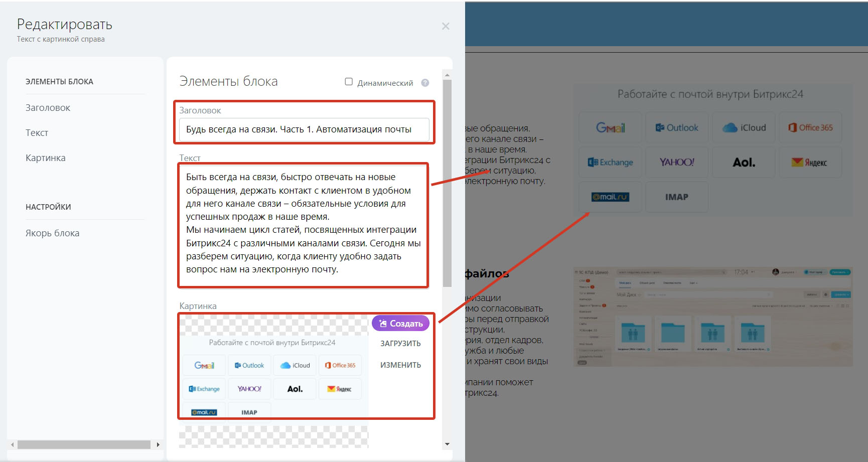
Task: Click the ЗАГРУЗИТЬ image link
Action: 400,344
